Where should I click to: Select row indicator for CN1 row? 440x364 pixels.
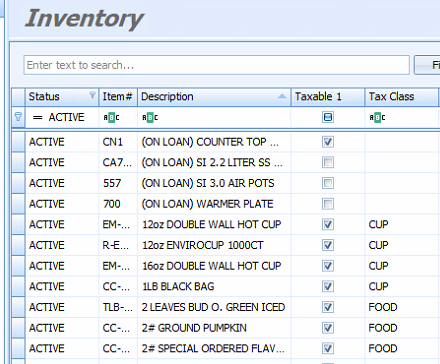pyautogui.click(x=18, y=142)
